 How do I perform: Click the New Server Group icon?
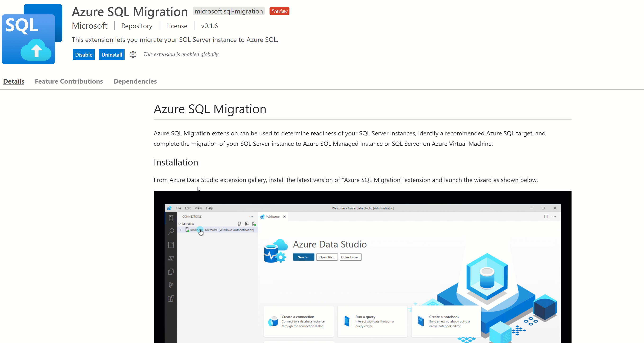tap(247, 224)
